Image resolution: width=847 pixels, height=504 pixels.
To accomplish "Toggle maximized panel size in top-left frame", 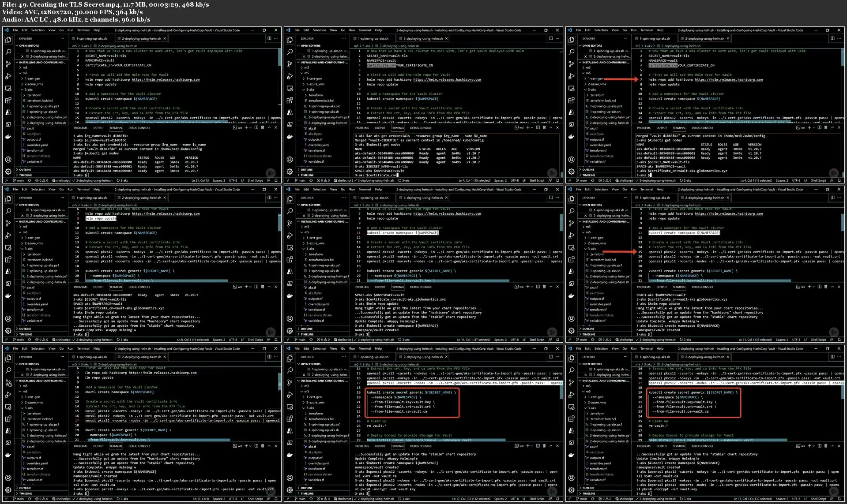I will (x=269, y=127).
